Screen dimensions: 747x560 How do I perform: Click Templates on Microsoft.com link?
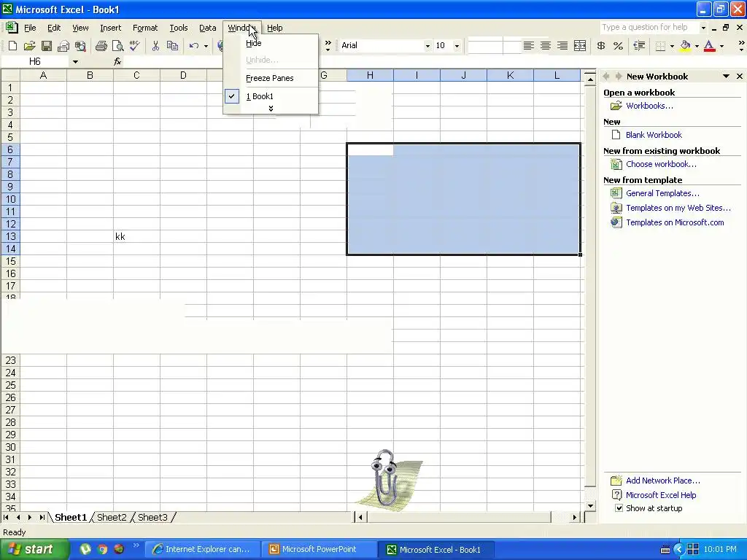675,222
